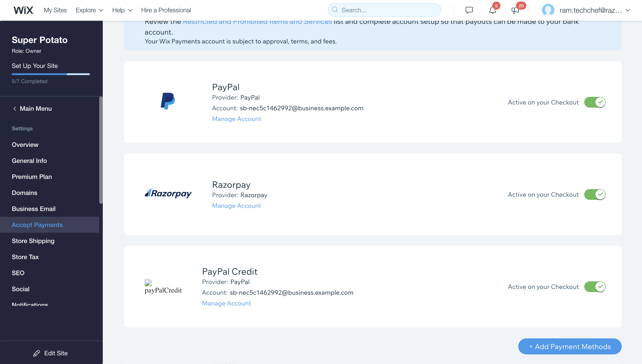Screen dimensions: 642x364
Task: Click the Super Potato site name
Action: (39, 40)
